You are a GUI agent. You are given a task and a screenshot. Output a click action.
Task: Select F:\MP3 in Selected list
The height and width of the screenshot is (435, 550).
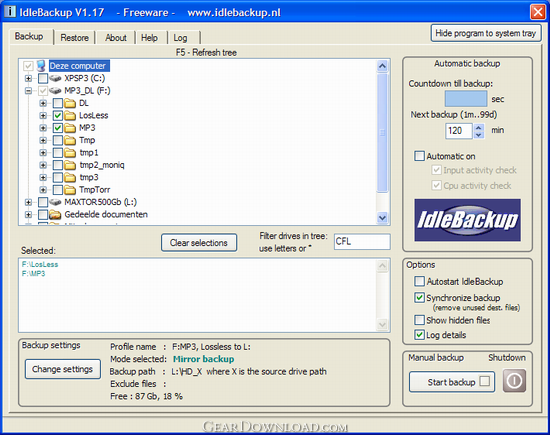(33, 274)
